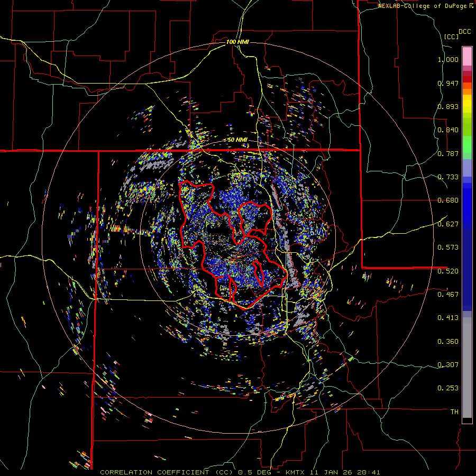Click the "50 NMI" range ring label
The image size is (476, 476).
(x=237, y=140)
